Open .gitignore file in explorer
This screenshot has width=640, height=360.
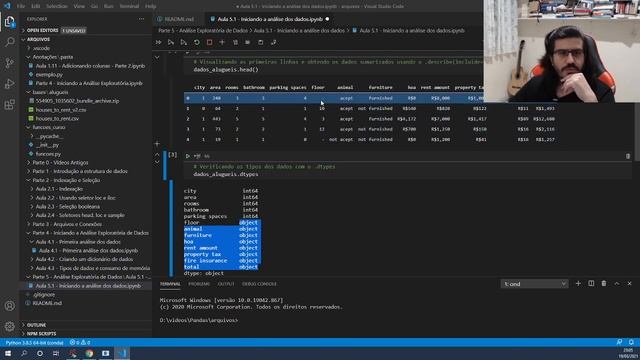[44, 294]
